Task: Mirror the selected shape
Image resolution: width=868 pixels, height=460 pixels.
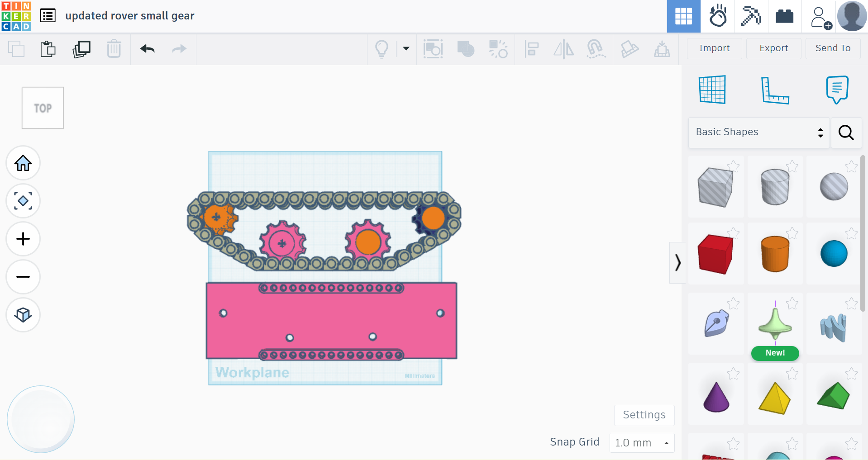Action: coord(563,49)
